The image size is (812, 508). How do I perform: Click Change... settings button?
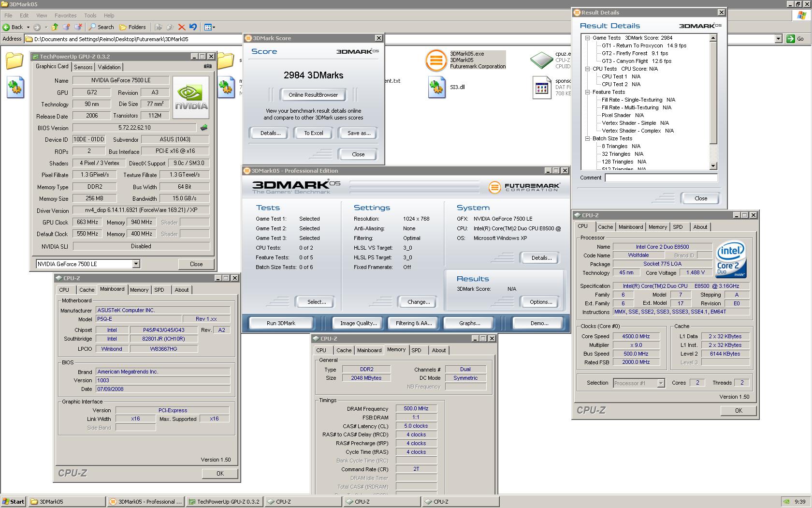pyautogui.click(x=419, y=302)
